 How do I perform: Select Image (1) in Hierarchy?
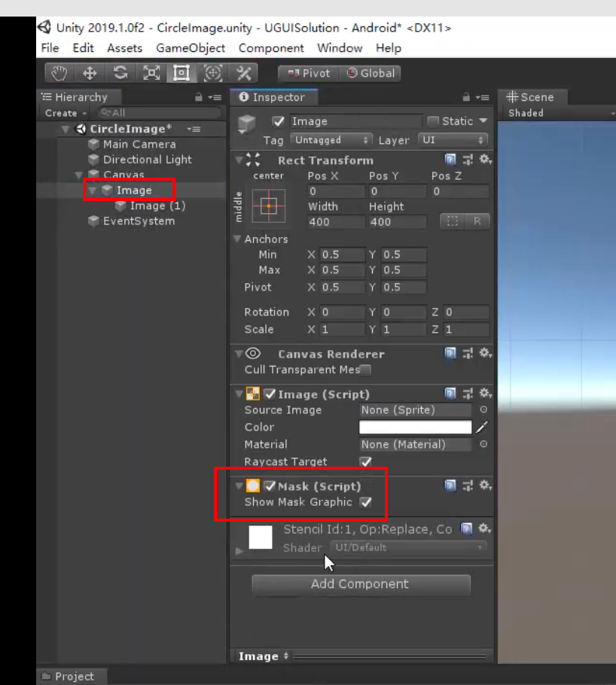point(157,205)
